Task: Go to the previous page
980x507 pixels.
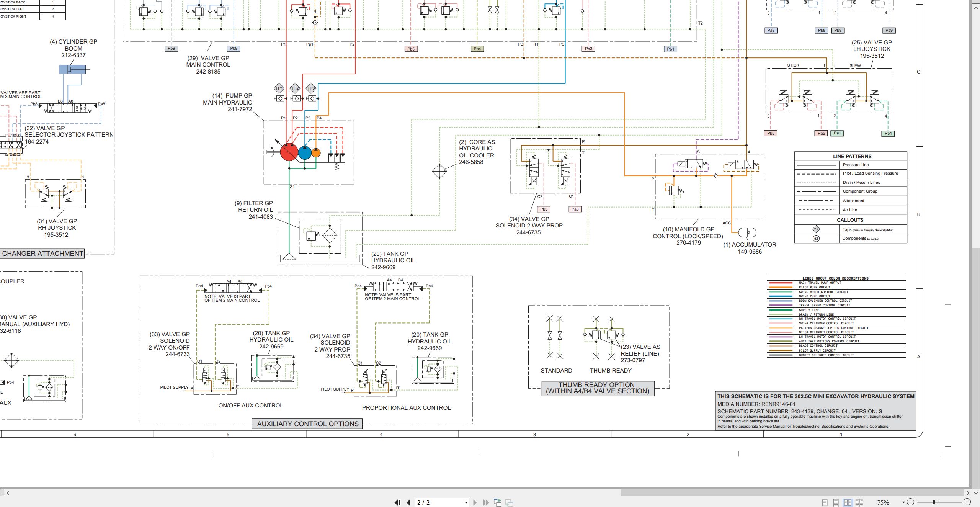Action: pos(408,502)
